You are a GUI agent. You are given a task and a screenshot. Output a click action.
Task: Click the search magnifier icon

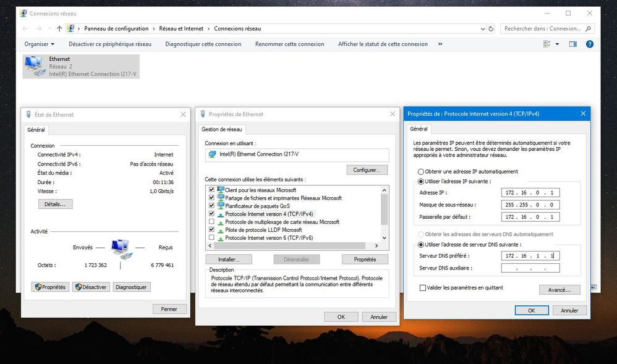click(588, 28)
